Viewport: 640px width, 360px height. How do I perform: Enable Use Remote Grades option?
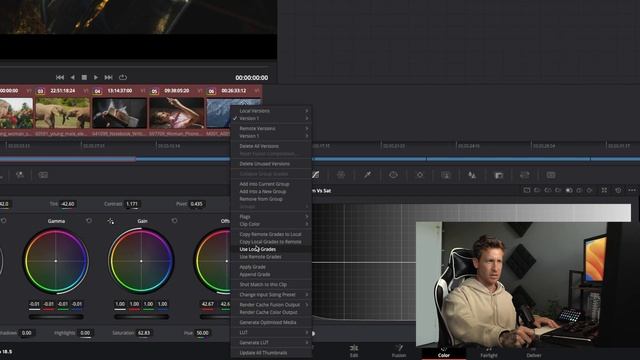(x=271, y=257)
